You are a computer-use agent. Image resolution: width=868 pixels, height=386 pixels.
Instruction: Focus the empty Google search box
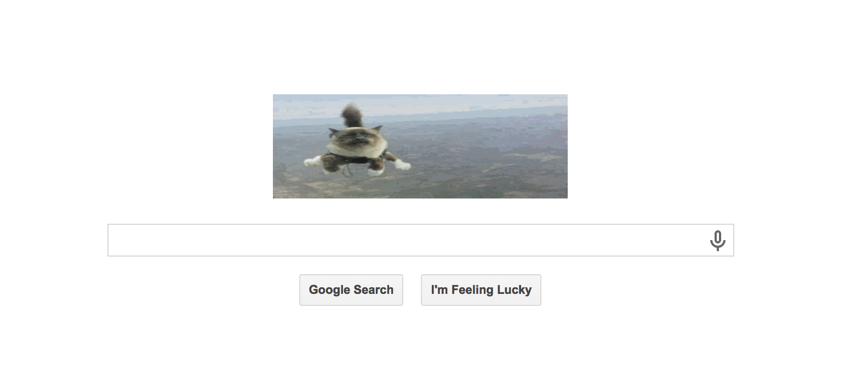420,240
